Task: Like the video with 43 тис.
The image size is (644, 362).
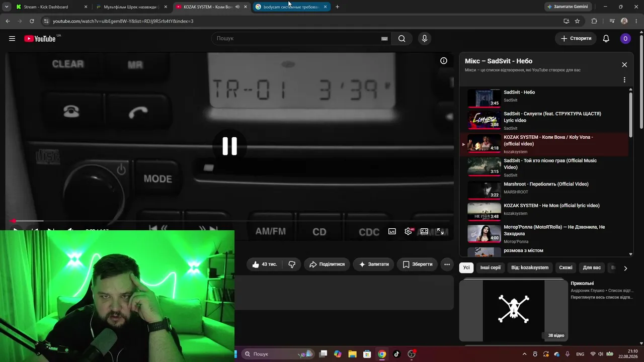Action: [x=264, y=264]
